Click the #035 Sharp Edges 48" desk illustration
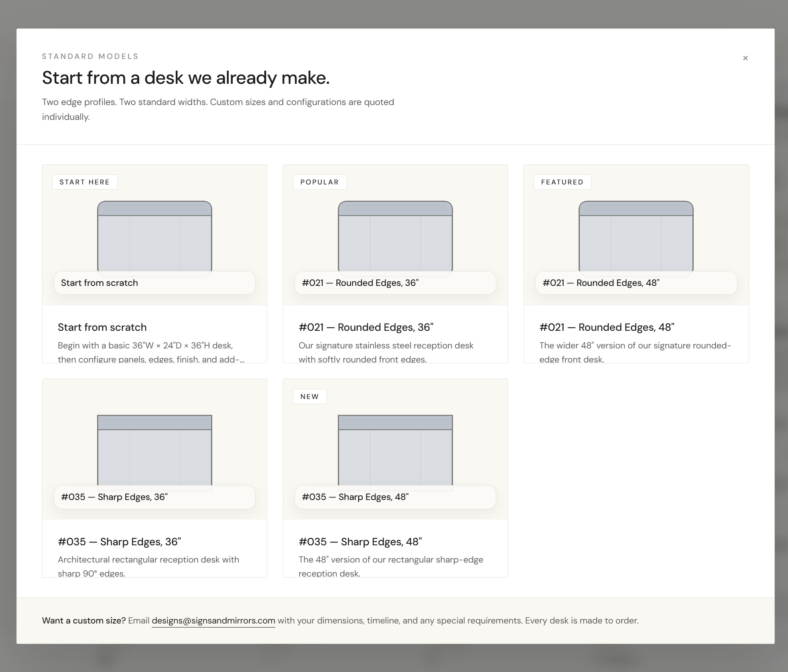The width and height of the screenshot is (788, 672). [395, 450]
